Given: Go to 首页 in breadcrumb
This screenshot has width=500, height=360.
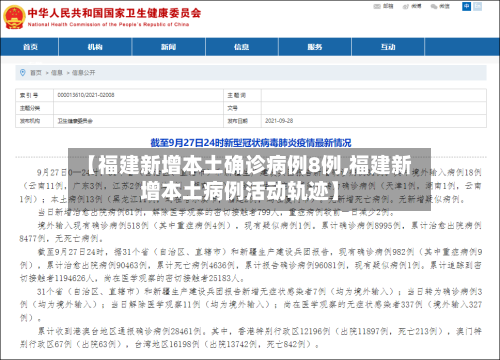Looking at the screenshot, I should (x=36, y=73).
